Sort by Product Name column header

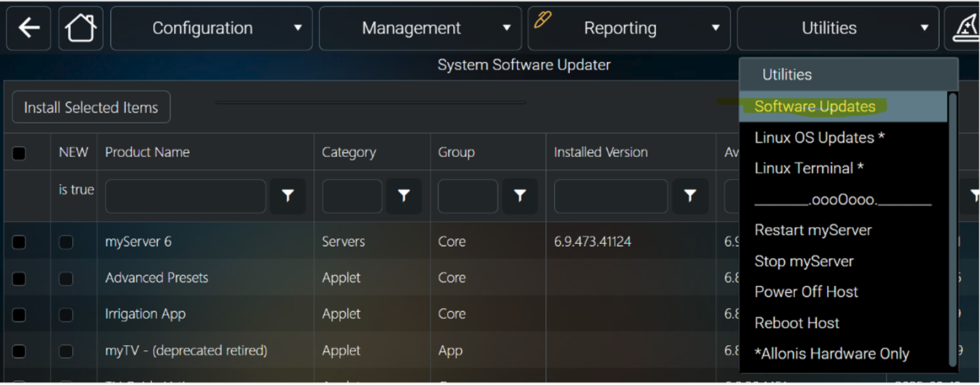pos(147,152)
